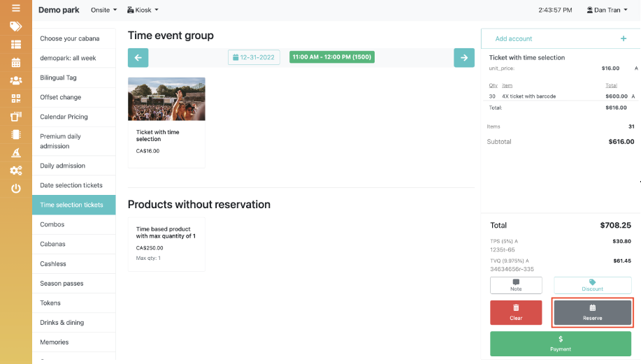Switch to Date selection tickets category
The image size is (641, 364).
[x=71, y=185]
